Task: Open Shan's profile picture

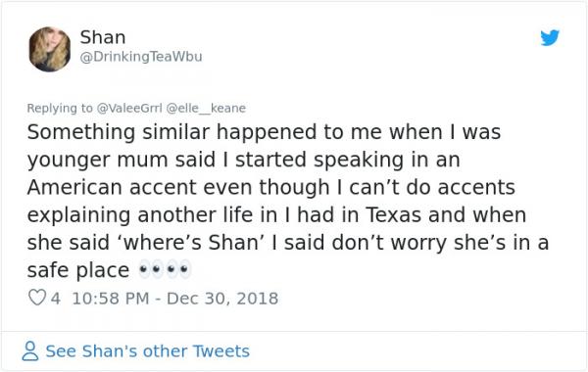Action: 50,49
